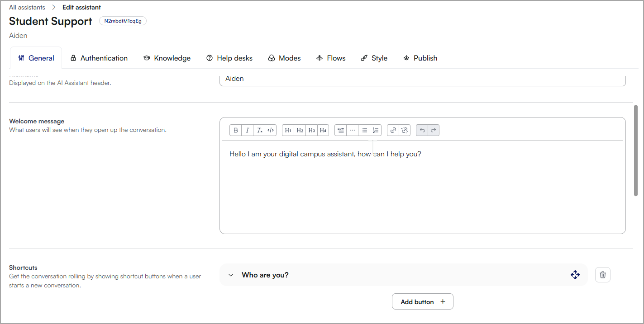644x324 pixels.
Task: Click the Add button
Action: click(x=422, y=302)
